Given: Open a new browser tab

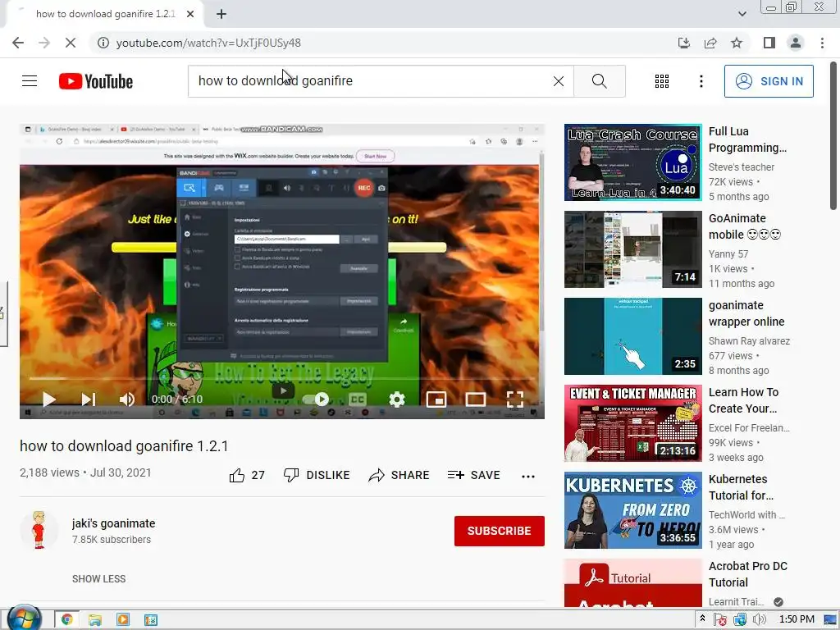Looking at the screenshot, I should point(221,15).
